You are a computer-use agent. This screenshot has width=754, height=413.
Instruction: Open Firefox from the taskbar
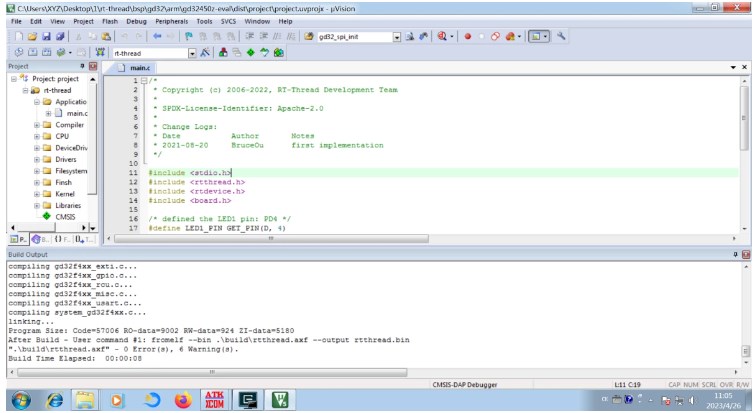click(182, 400)
